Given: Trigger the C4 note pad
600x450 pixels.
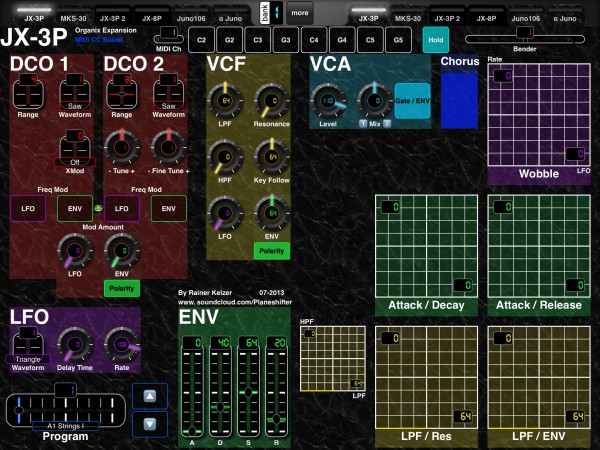Looking at the screenshot, I should pyautogui.click(x=314, y=40).
